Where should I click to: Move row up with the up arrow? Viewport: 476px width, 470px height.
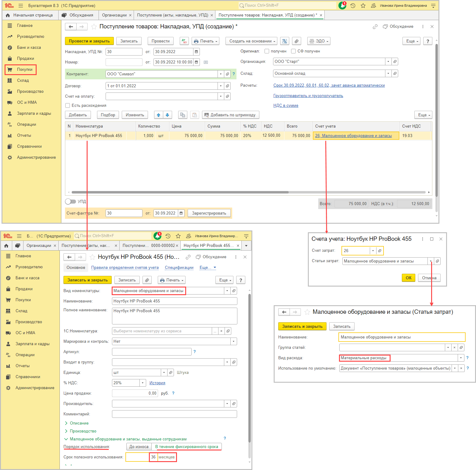point(158,115)
